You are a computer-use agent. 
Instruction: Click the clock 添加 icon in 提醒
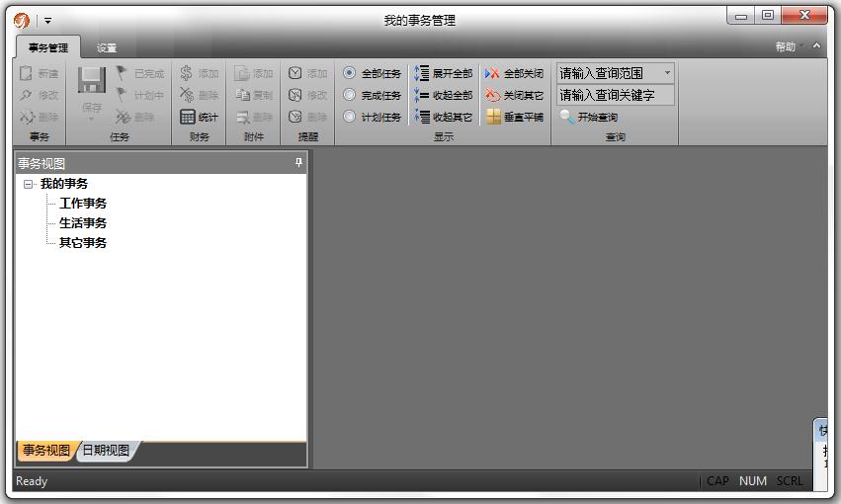click(295, 73)
